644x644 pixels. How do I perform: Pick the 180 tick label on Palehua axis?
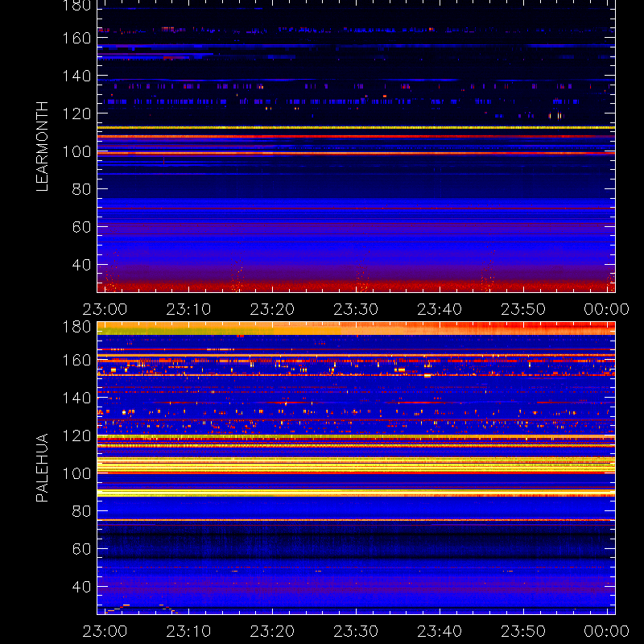[x=76, y=328]
